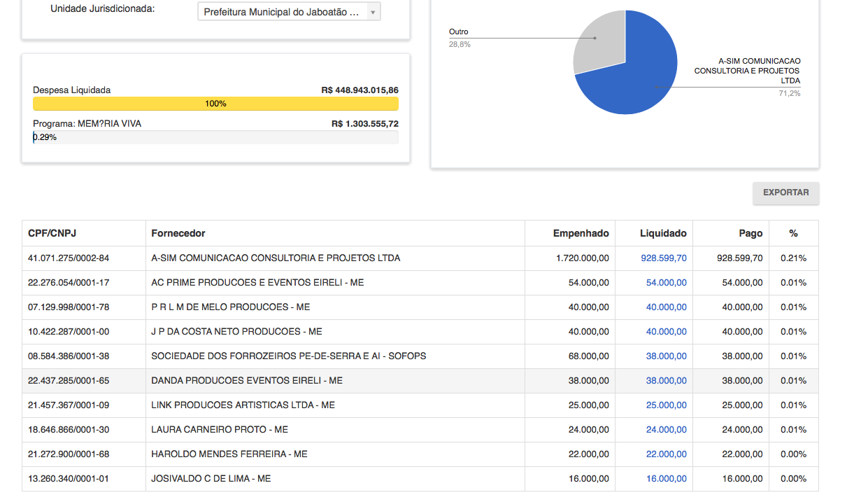The image size is (868, 495).
Task: Select CNPJ 21.272.900/0001-68
Action: 69,454
